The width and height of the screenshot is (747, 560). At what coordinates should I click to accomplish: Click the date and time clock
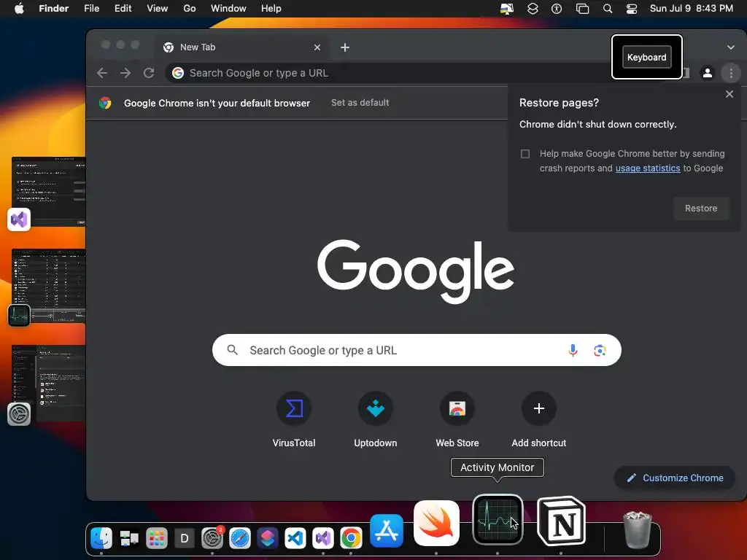[x=692, y=8]
